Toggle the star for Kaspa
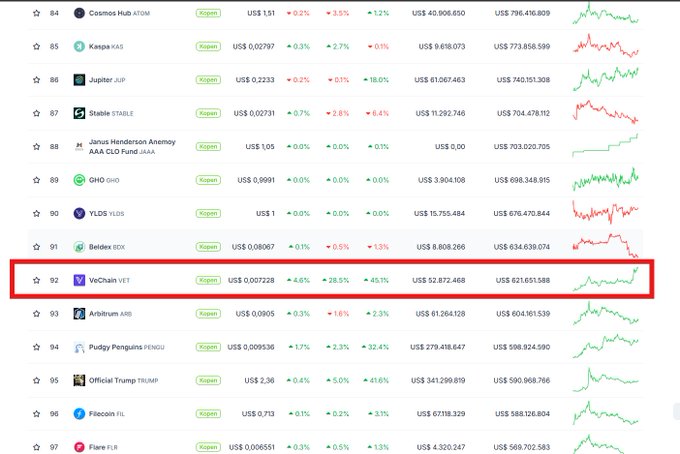The image size is (680, 454). coord(36,46)
